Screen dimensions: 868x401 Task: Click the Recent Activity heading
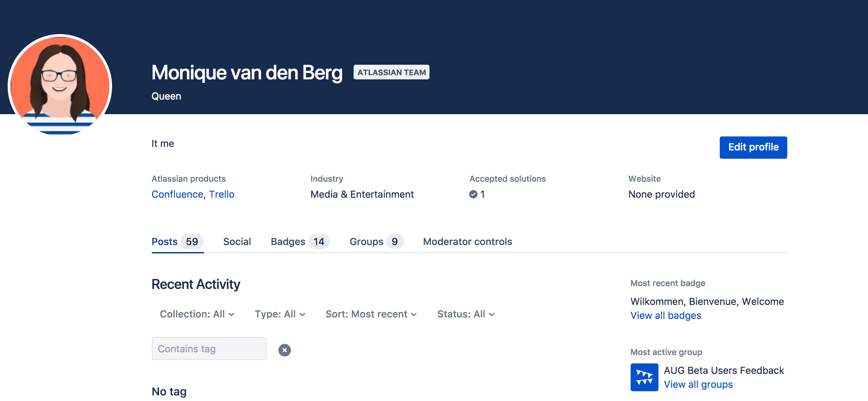click(196, 284)
